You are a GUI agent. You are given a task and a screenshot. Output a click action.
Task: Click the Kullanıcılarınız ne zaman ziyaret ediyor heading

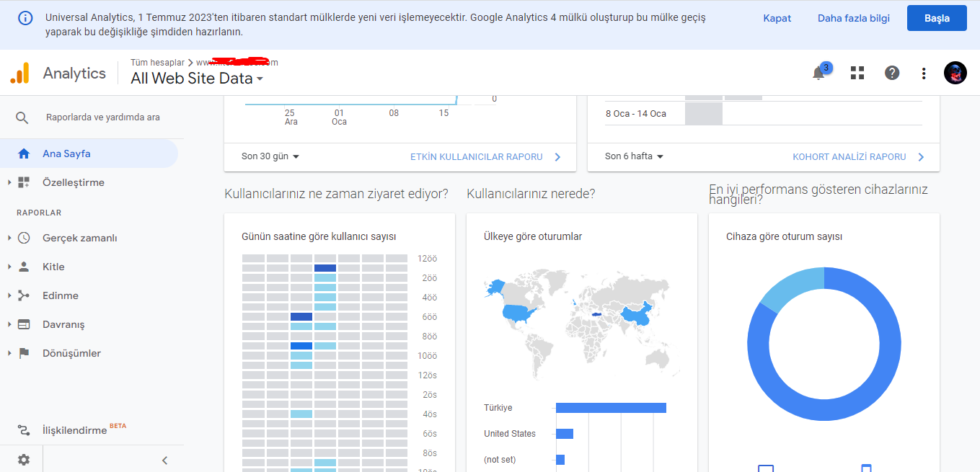337,194
